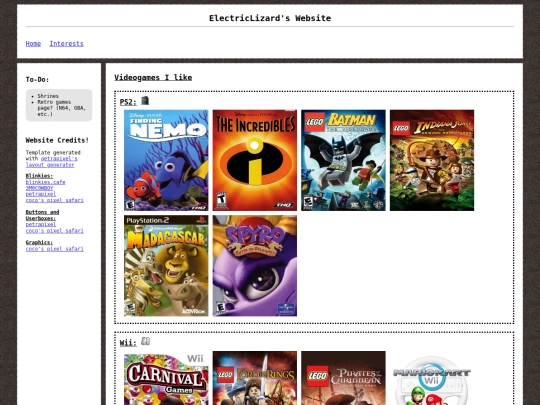Open coco's pixel safari under Buttons and Userboxes
The height and width of the screenshot is (405, 540).
(x=54, y=230)
